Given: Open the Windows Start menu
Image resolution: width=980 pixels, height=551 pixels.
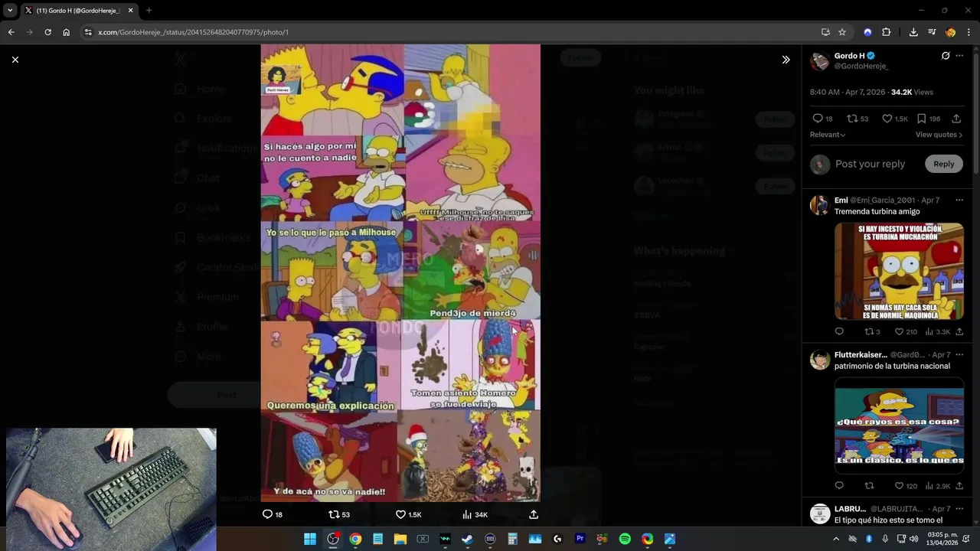Looking at the screenshot, I should tap(310, 539).
